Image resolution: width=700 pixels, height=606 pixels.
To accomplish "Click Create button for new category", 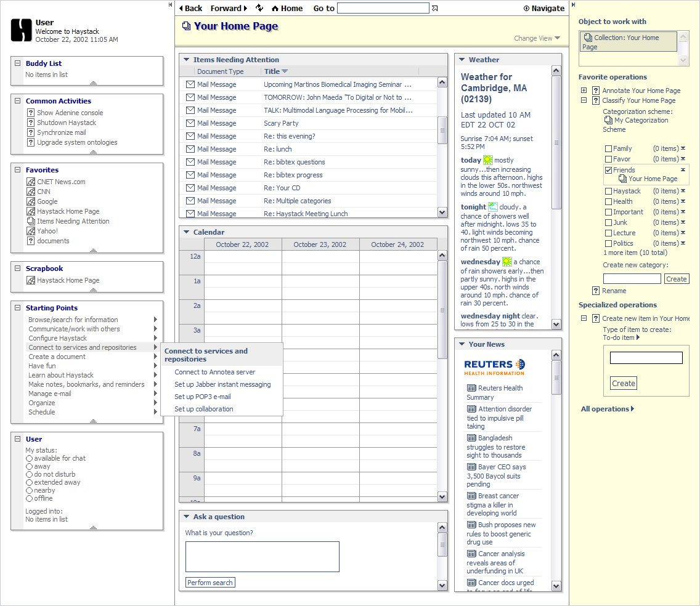I will [677, 279].
